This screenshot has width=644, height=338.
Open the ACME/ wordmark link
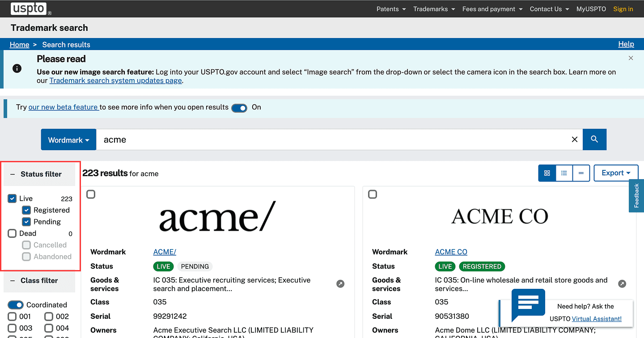(x=165, y=252)
